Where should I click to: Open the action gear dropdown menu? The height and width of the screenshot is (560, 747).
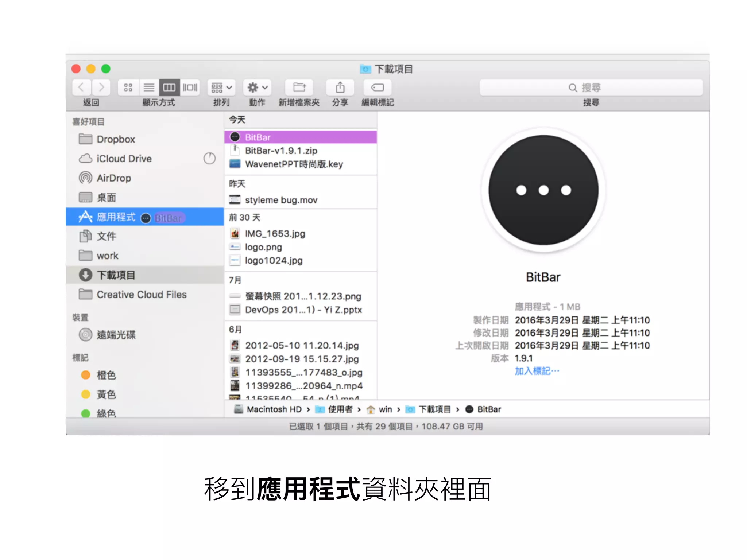(x=257, y=87)
